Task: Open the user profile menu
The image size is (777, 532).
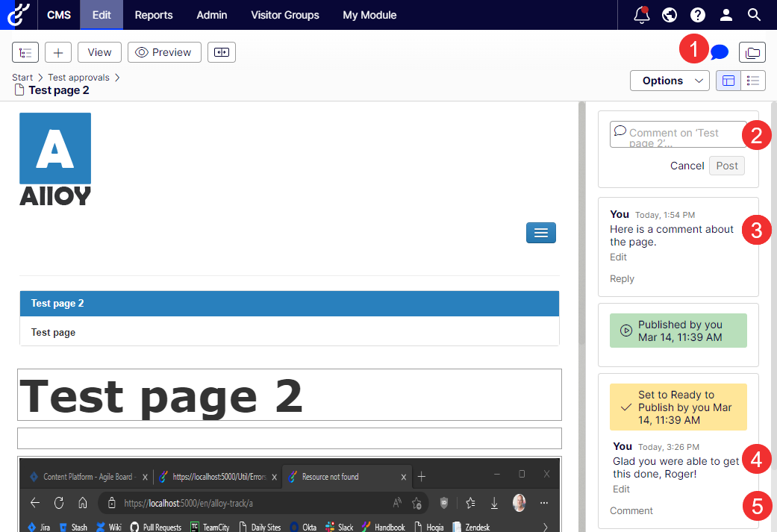Action: (x=726, y=15)
